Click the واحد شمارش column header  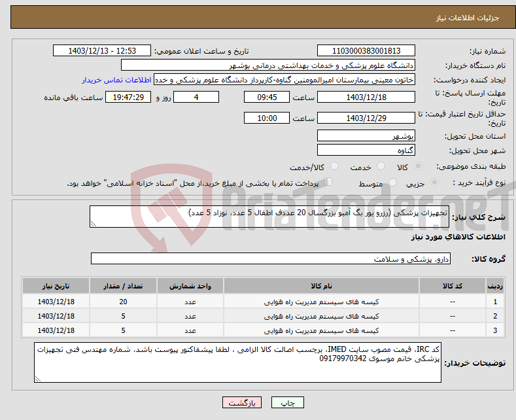coord(190,286)
